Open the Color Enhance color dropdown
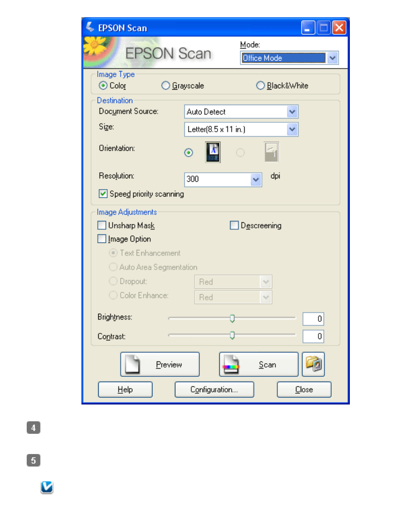This screenshot has height=532, width=411. (x=233, y=297)
